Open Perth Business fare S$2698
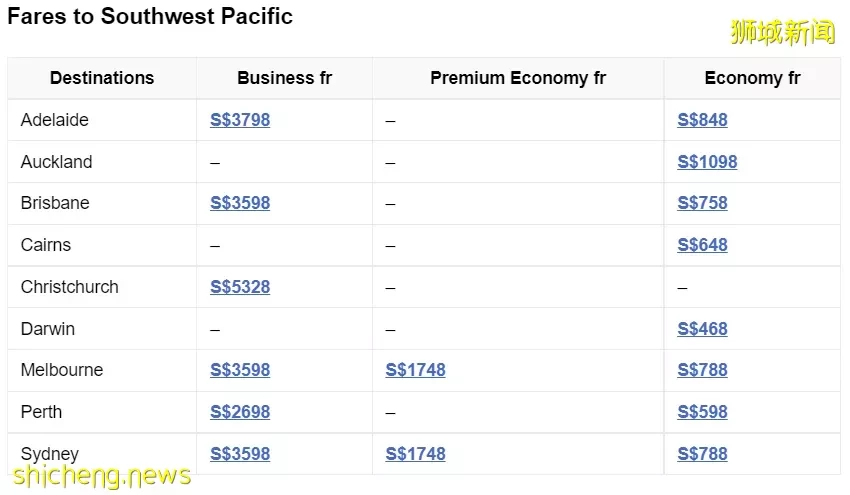Image resolution: width=850 pixels, height=495 pixels. [x=240, y=412]
